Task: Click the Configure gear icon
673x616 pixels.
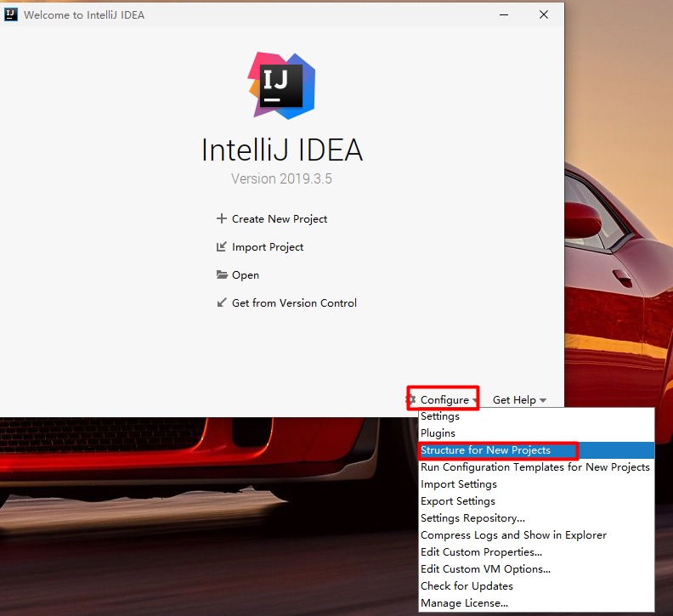Action: click(x=411, y=399)
